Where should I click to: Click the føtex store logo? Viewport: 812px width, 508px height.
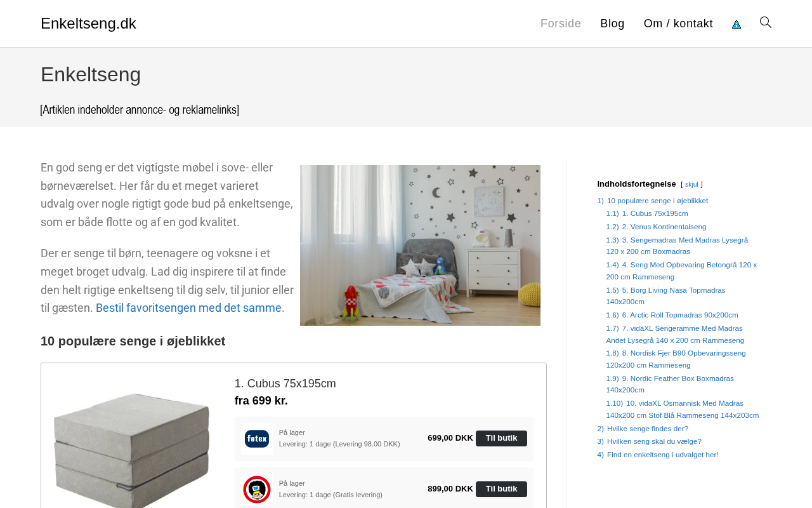pyautogui.click(x=257, y=439)
